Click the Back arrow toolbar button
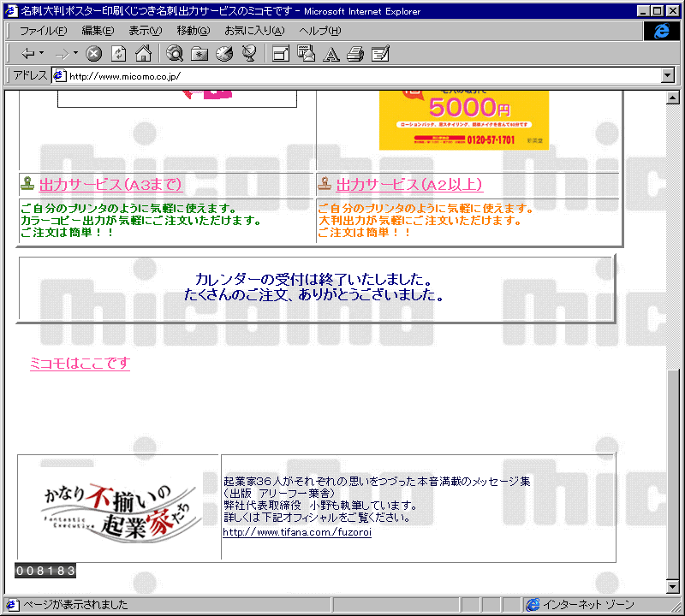The width and height of the screenshot is (685, 616). (27, 54)
